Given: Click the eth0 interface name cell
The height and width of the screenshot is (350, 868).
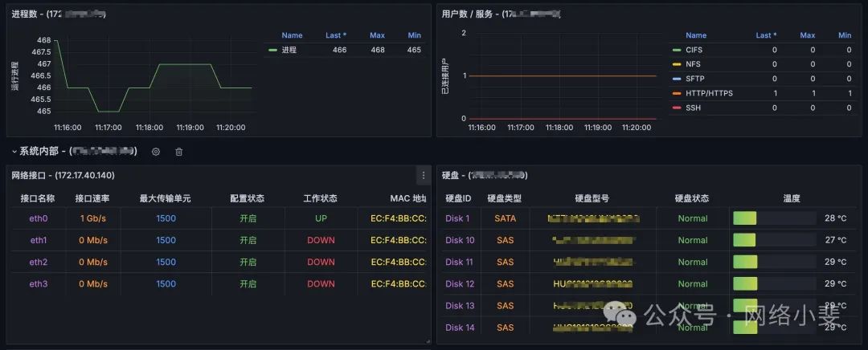Looking at the screenshot, I should 39,218.
